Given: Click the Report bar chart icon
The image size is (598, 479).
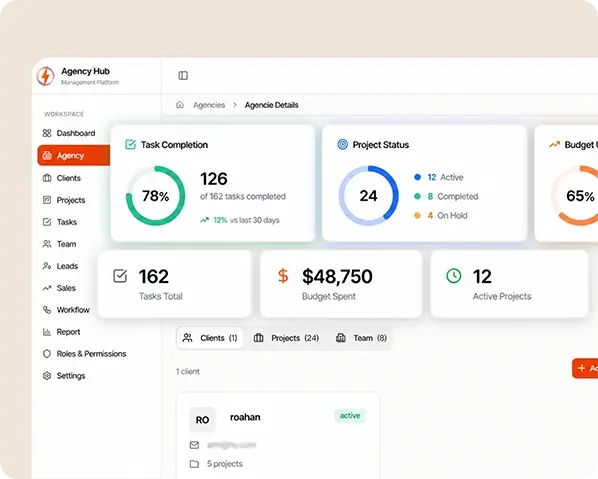Looking at the screenshot, I should [47, 332].
